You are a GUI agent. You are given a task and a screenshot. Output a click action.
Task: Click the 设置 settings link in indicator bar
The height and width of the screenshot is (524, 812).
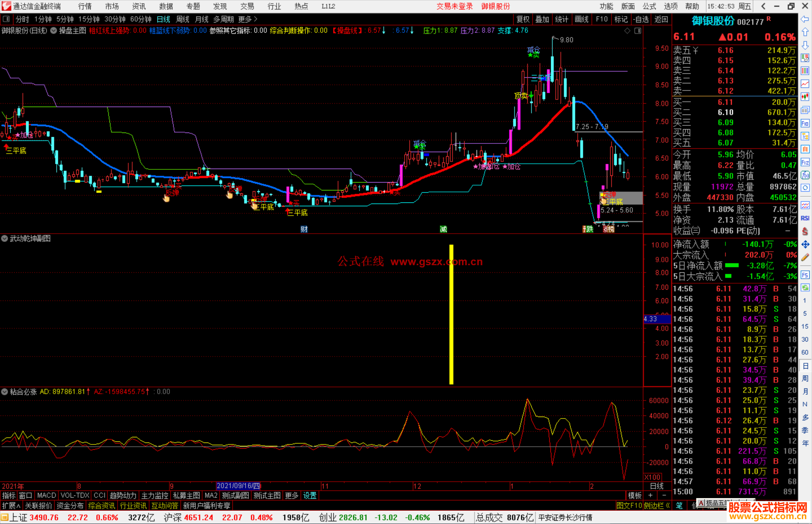tap(310, 495)
